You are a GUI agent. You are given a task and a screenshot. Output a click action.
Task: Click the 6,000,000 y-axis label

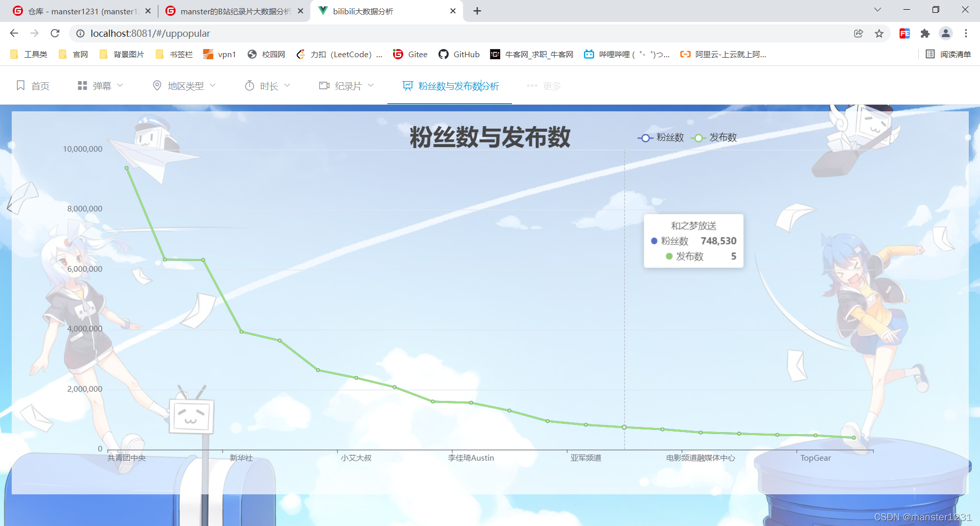[85, 269]
